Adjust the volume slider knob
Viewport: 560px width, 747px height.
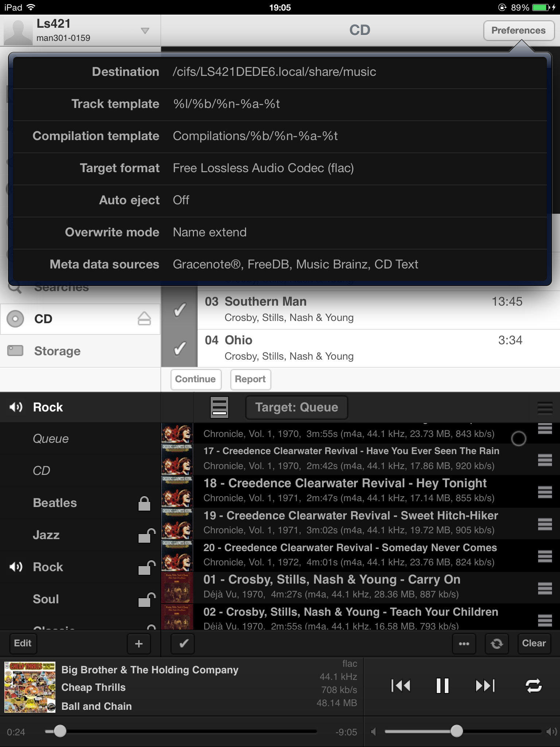click(456, 731)
